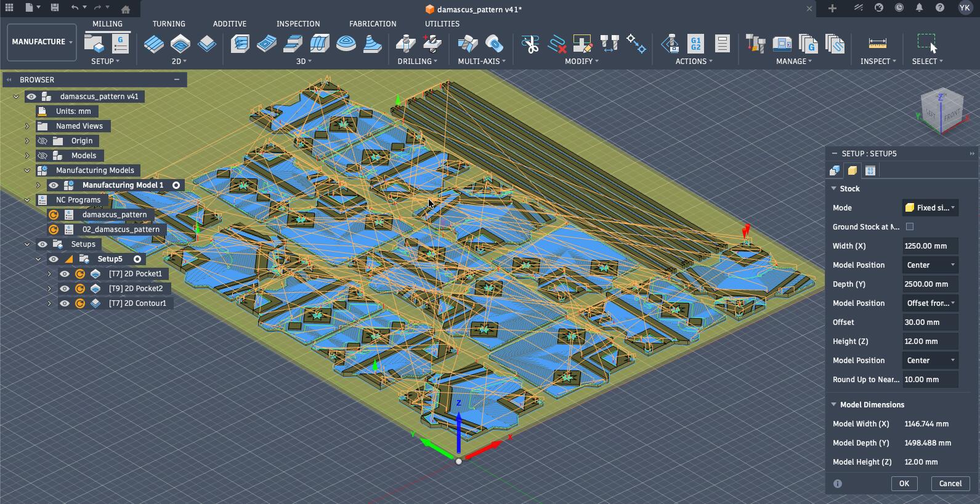This screenshot has height=504, width=980.
Task: Cancel the Setup5 dialog
Action: 950,483
